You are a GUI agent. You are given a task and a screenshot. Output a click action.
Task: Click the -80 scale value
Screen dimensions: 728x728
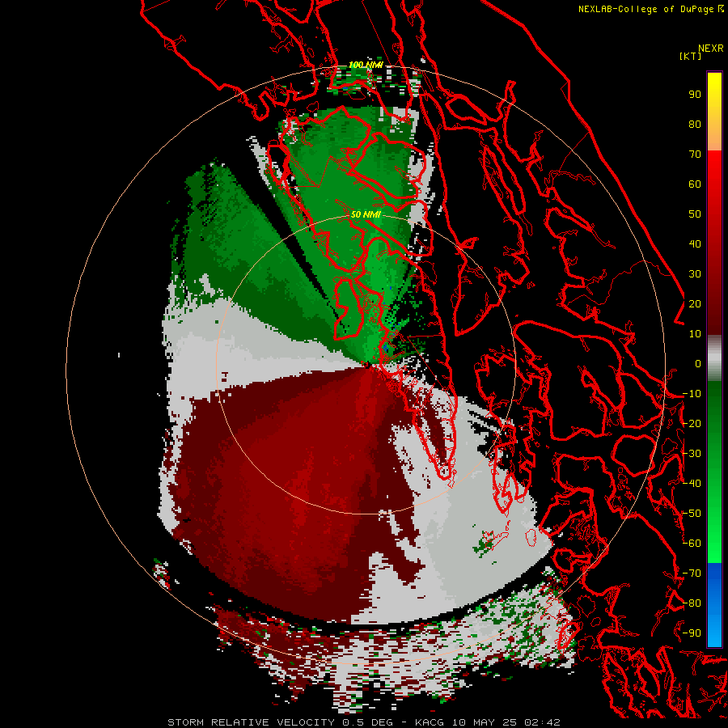pos(692,603)
